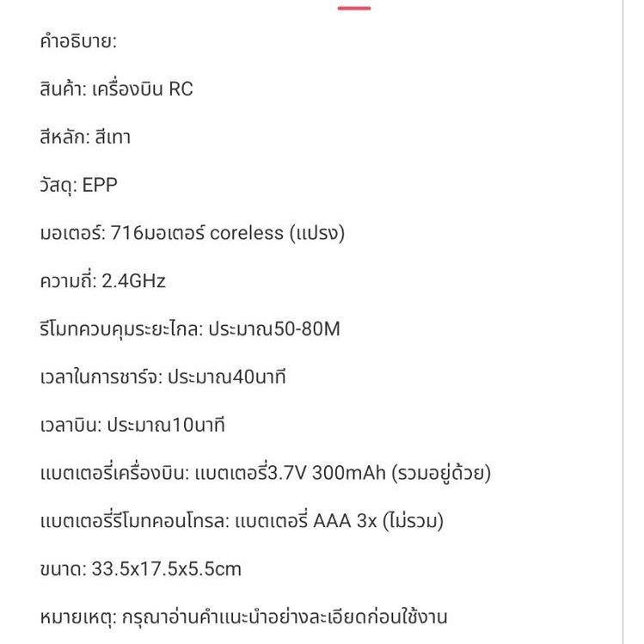Click the (รวมอยู่ด้วย) included note
This screenshot has width=644, height=644.
tap(441, 473)
